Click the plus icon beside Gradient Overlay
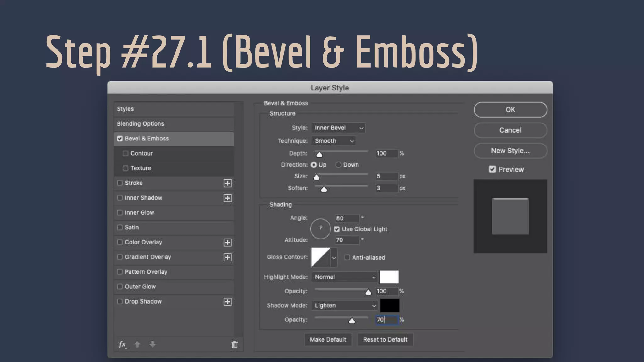The height and width of the screenshot is (362, 644). point(227,257)
